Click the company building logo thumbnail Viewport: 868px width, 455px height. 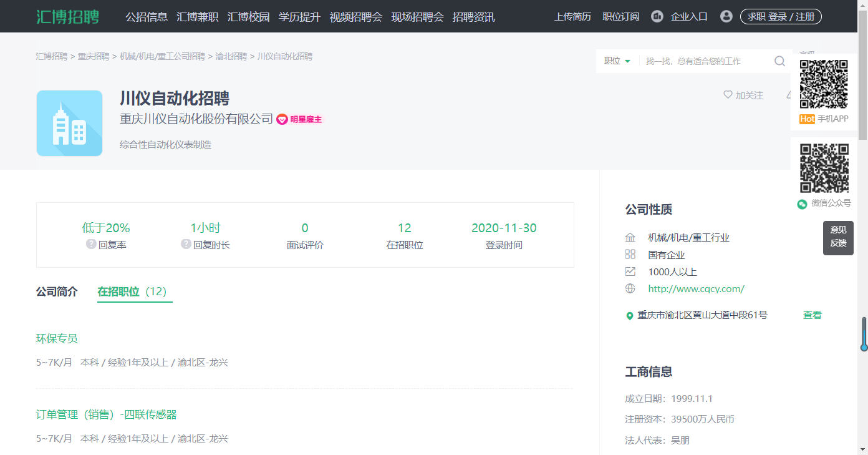(69, 123)
